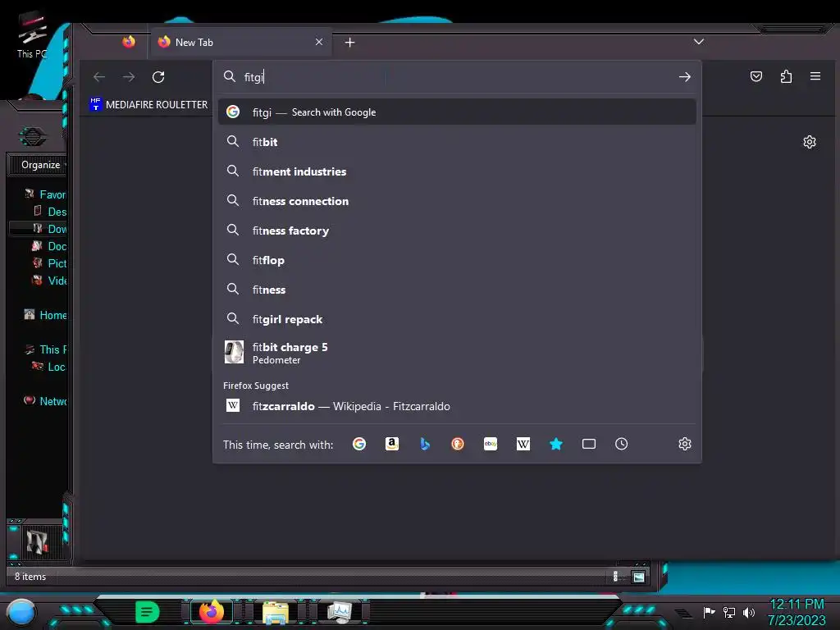Search this time with DuckDuckGo icon
The height and width of the screenshot is (630, 840).
[458, 444]
